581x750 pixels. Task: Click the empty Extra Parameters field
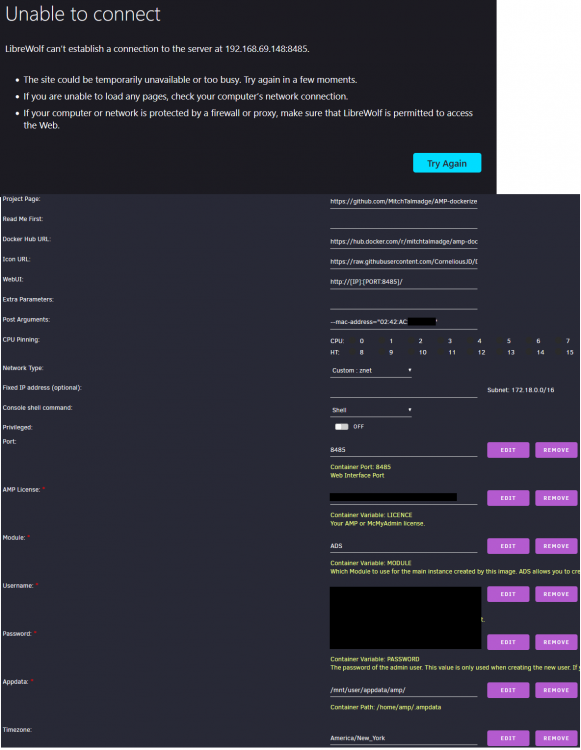(403, 302)
